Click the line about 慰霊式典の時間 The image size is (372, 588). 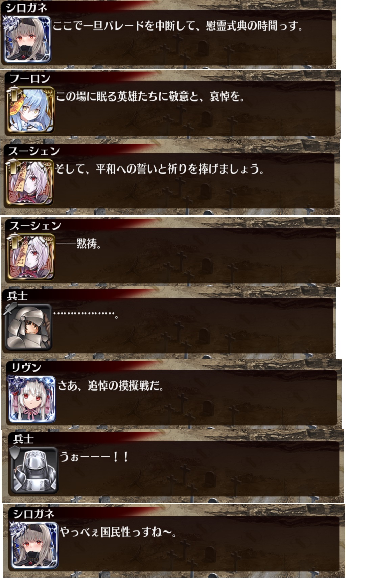(x=178, y=26)
